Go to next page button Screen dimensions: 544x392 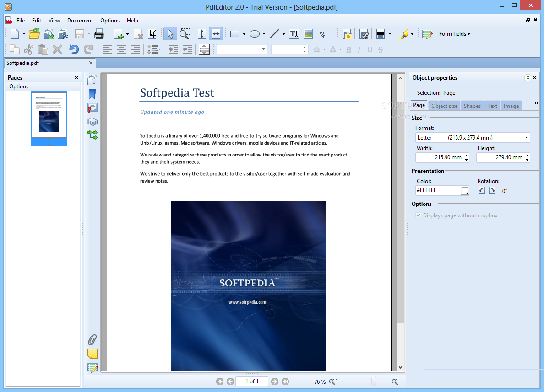coord(274,381)
